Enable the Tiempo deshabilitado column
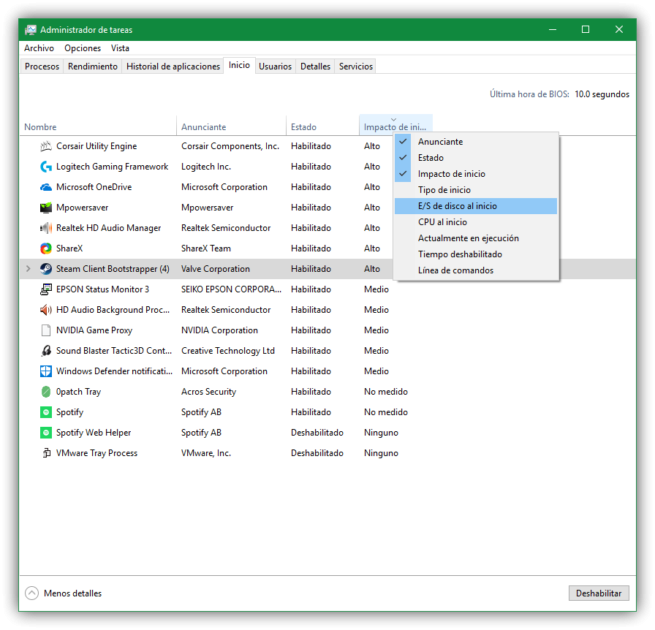 (476, 254)
